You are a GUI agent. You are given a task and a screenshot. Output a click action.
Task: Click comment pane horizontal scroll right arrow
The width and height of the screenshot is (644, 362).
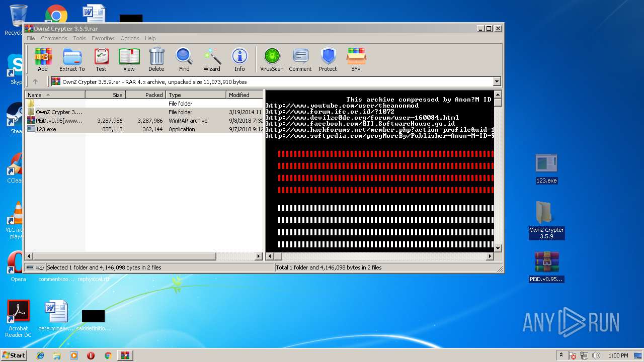pyautogui.click(x=490, y=256)
